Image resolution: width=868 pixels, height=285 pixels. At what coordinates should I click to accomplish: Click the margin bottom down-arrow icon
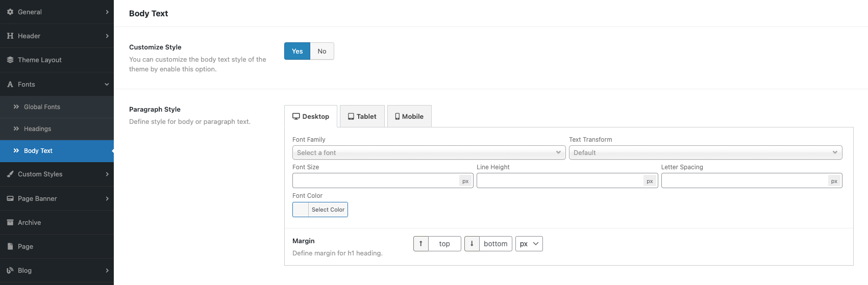[472, 244]
